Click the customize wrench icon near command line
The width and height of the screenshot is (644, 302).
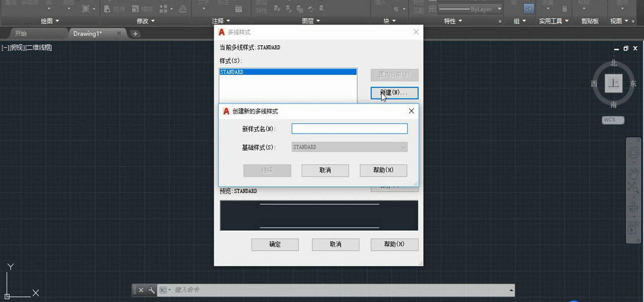(152, 290)
